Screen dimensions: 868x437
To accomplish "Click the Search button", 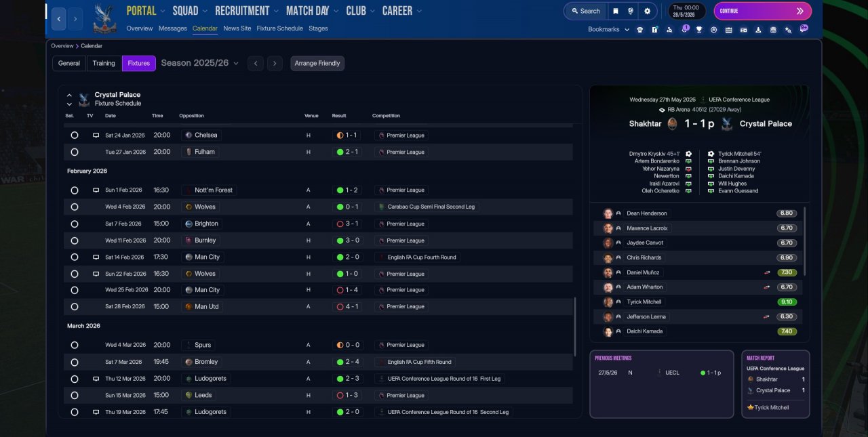I will [x=585, y=11].
